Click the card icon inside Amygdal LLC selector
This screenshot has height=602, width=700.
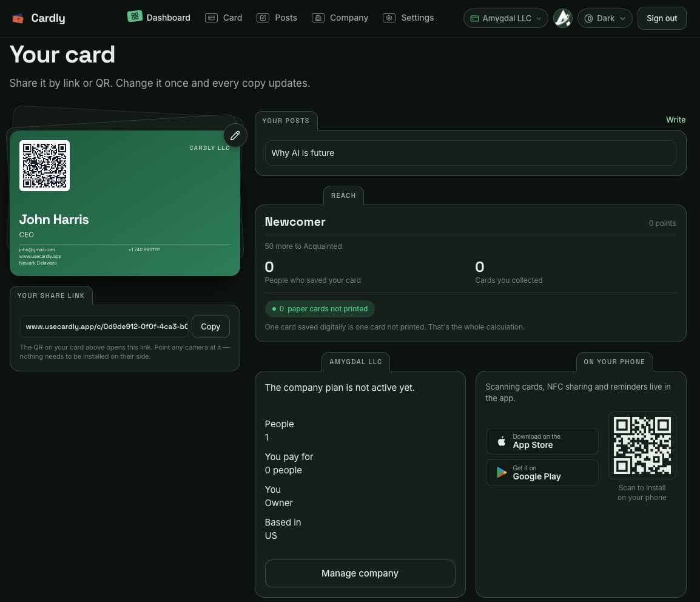pyautogui.click(x=474, y=18)
